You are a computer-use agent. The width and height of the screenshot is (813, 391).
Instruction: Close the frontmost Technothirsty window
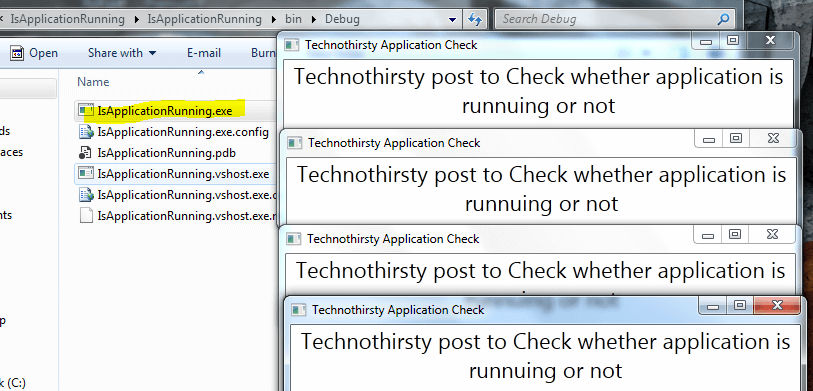777,305
